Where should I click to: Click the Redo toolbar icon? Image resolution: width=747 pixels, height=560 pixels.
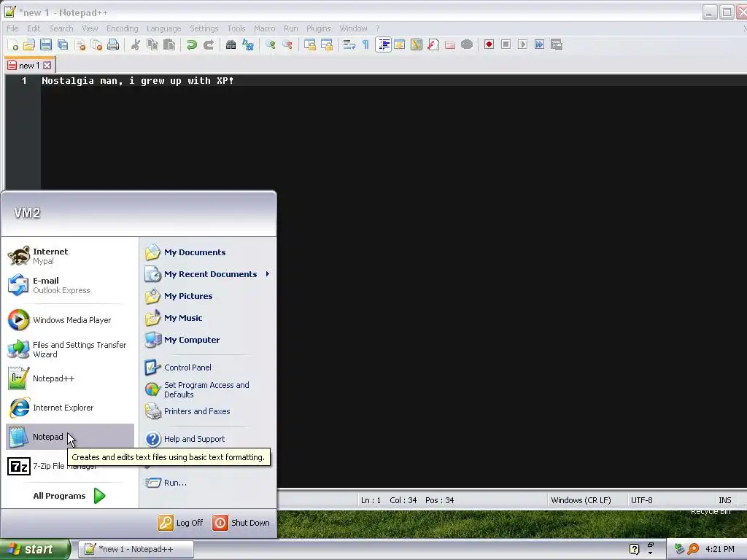tap(209, 44)
